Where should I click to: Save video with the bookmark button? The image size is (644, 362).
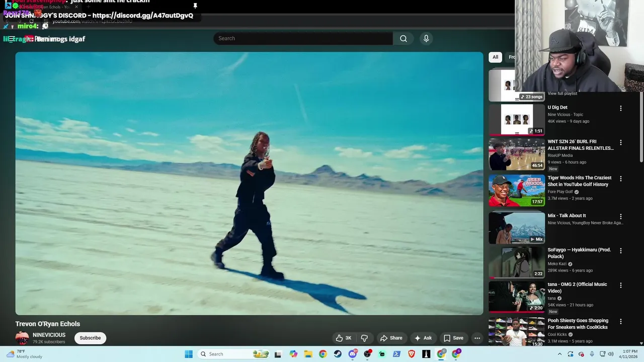click(x=453, y=338)
